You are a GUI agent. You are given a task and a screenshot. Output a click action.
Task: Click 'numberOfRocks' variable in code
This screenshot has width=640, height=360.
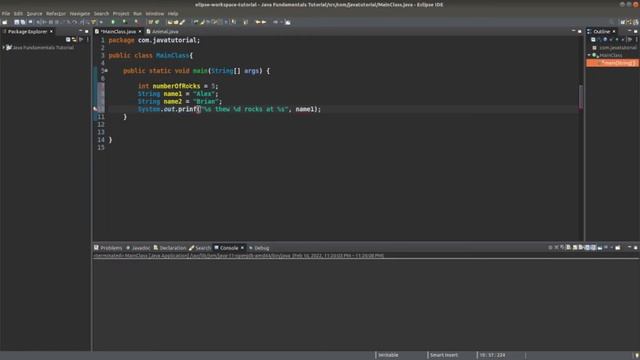click(x=176, y=86)
